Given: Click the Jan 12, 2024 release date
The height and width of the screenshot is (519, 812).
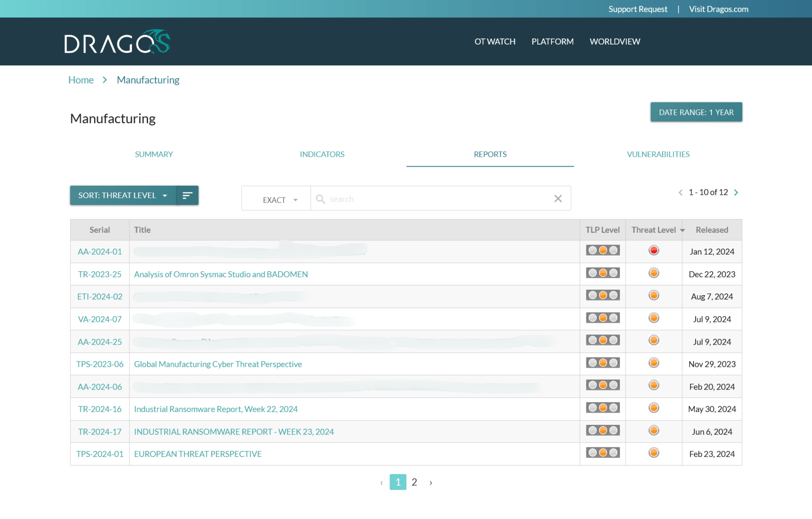Looking at the screenshot, I should (x=712, y=251).
